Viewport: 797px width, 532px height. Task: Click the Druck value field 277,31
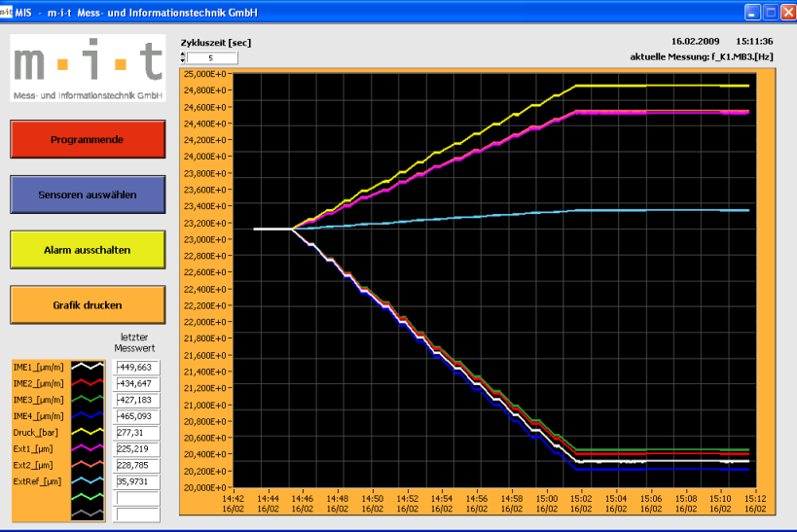[136, 433]
